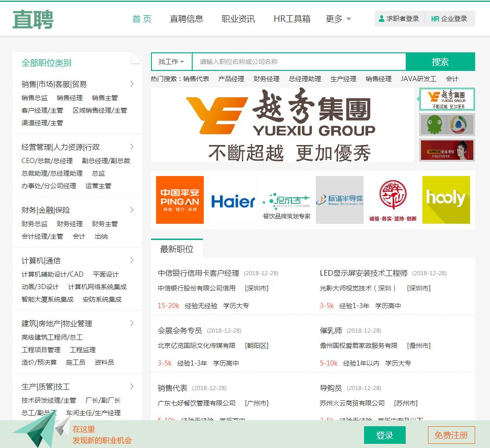Open the 销售代表 job posting in listings
This screenshot has width=490, height=448.
172,388
